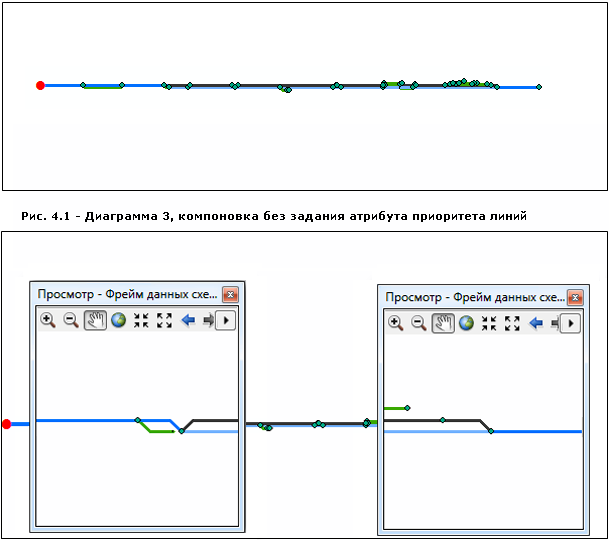
Task: Expand toolbar overflow arrow in right viewer
Action: 572,323
